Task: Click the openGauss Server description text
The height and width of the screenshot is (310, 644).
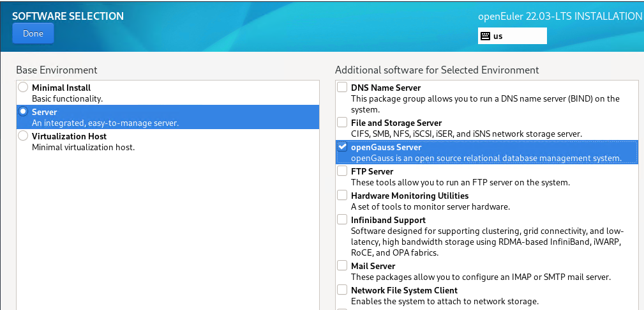Action: pos(486,158)
